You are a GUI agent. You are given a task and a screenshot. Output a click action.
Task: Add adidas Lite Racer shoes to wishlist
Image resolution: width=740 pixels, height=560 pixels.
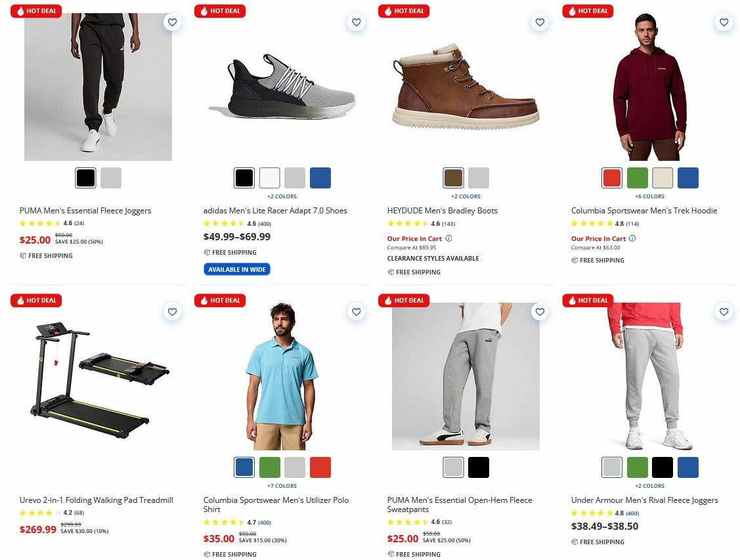[356, 22]
